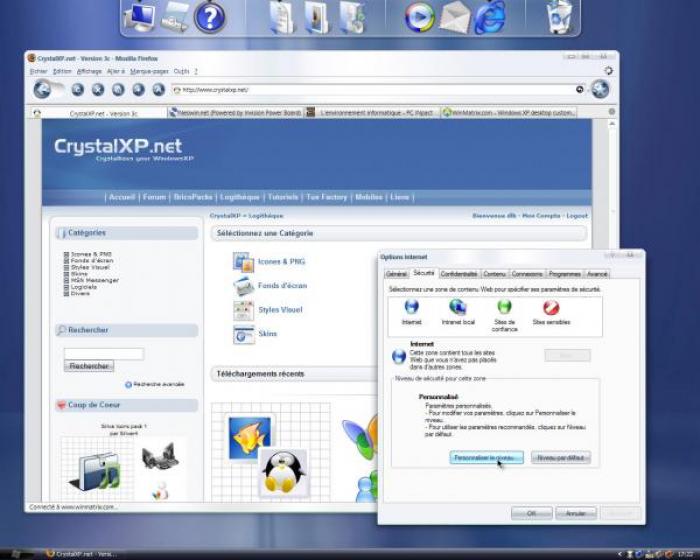Screen dimensions: 700x560
Task: Open My Computer from the top dock
Action: [x=140, y=17]
